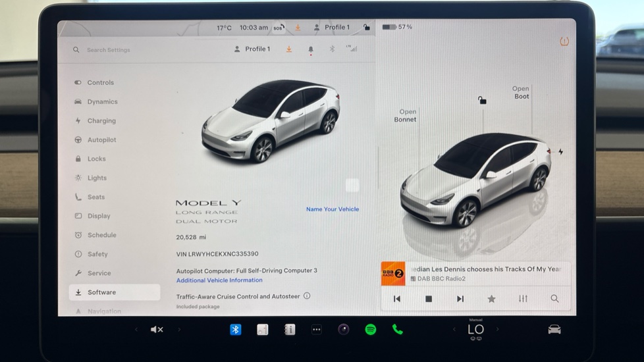Open Additional Vehicle Information link
644x362 pixels.
219,280
